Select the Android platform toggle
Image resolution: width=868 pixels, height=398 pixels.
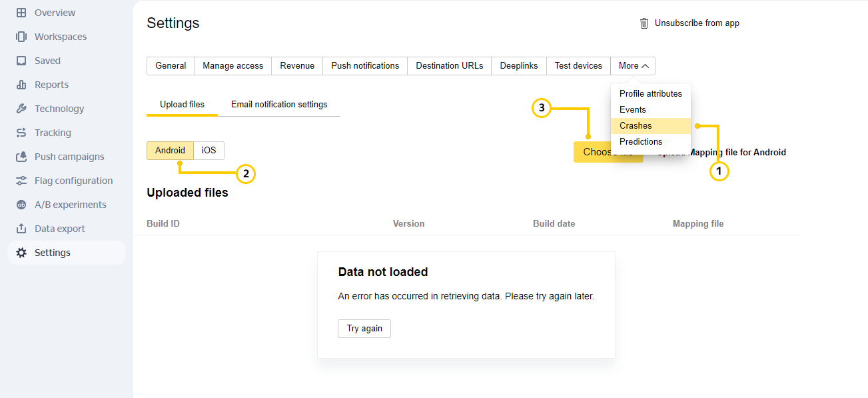click(x=170, y=151)
